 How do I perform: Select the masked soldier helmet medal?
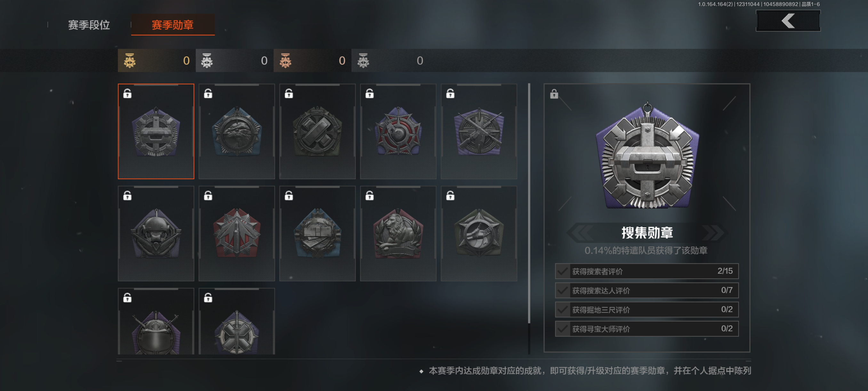156,233
